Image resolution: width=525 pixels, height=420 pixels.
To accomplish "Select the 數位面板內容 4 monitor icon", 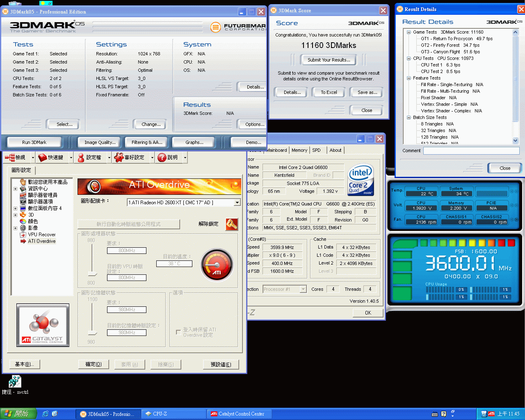I will (x=23, y=208).
